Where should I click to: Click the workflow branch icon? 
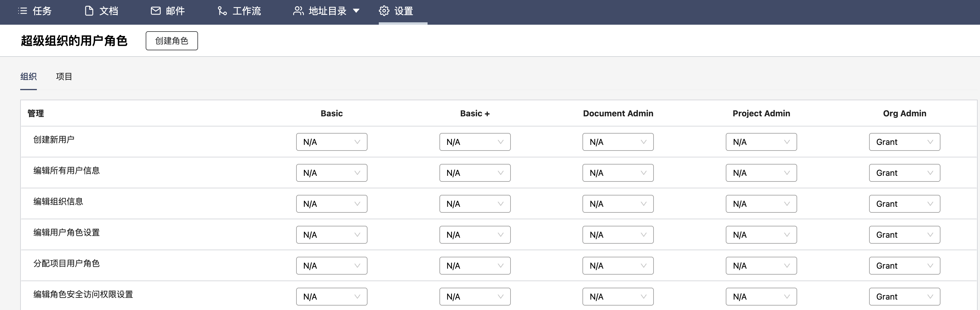pos(222,11)
